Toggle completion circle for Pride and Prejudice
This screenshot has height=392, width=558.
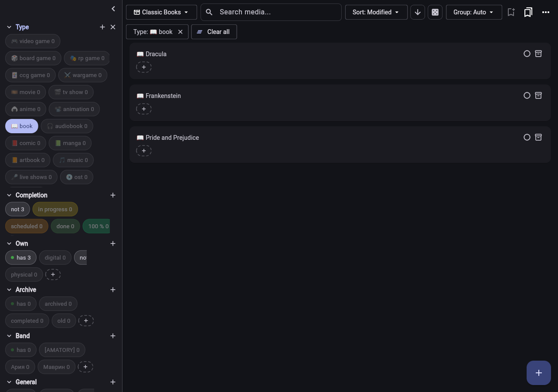click(527, 137)
